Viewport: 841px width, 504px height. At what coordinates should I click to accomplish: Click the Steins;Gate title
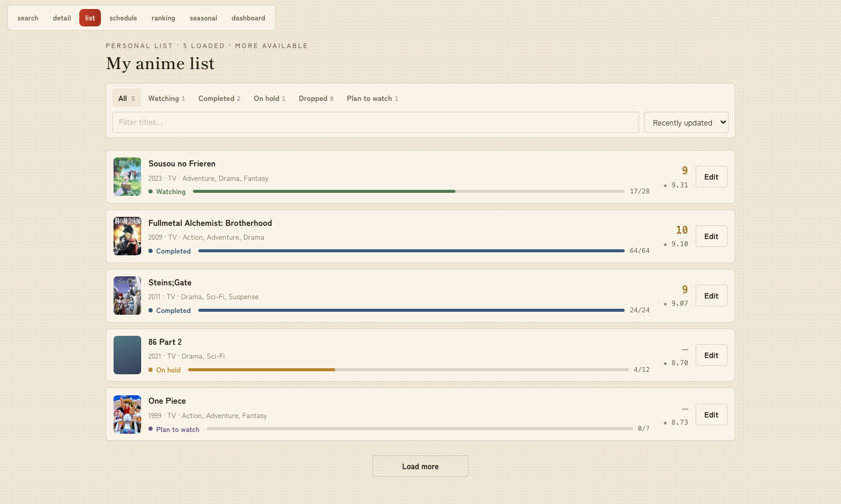pos(170,282)
